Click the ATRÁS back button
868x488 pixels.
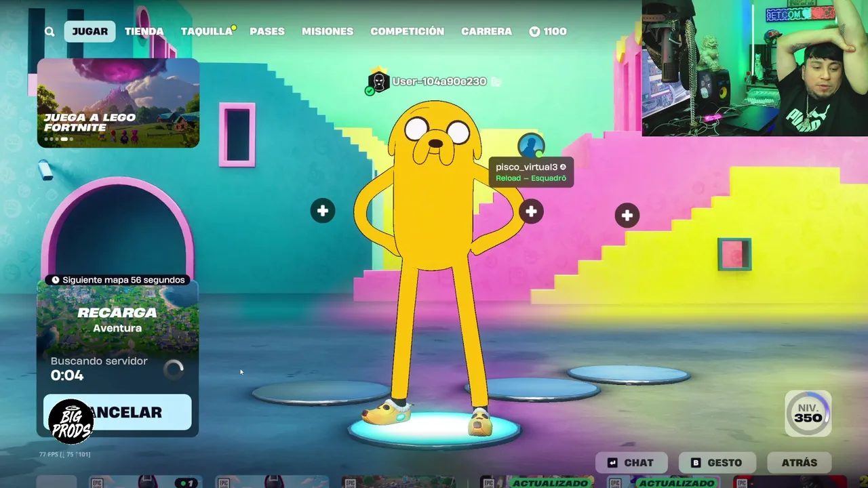(x=800, y=463)
